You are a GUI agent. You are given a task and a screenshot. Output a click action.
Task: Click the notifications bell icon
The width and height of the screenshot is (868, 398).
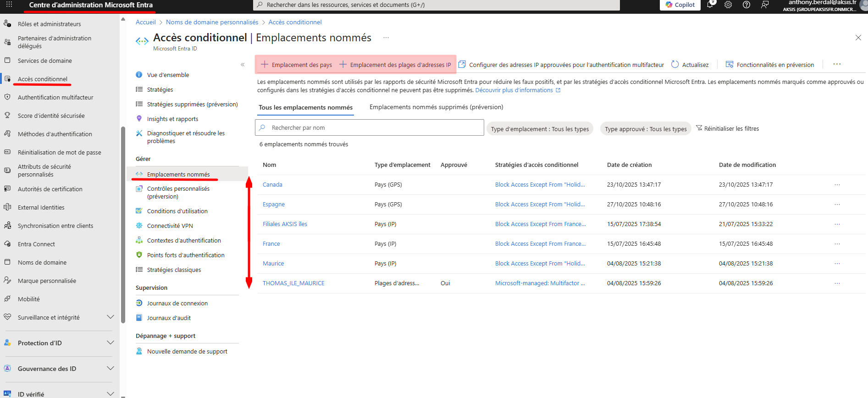[x=710, y=5]
